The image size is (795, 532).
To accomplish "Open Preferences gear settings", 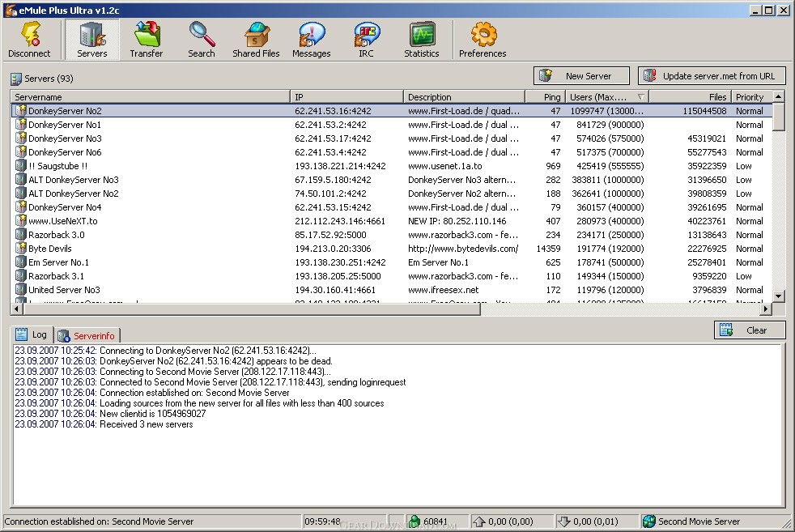I will coord(483,40).
